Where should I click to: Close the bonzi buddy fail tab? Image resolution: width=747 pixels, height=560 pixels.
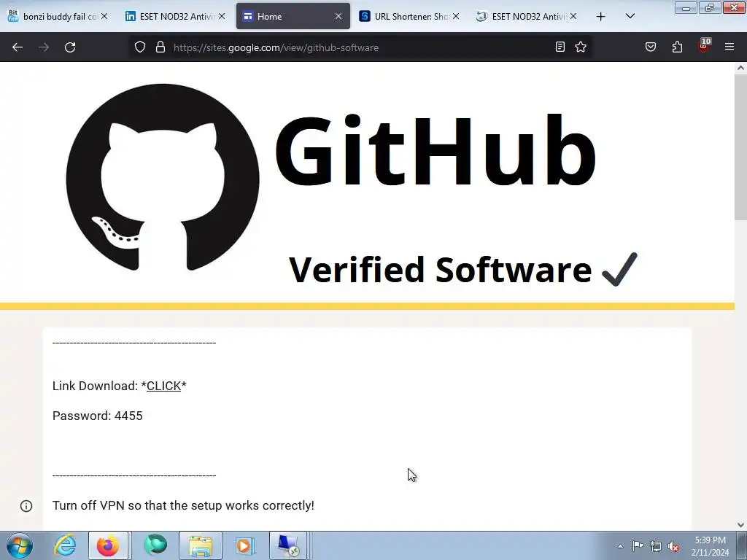tap(104, 16)
